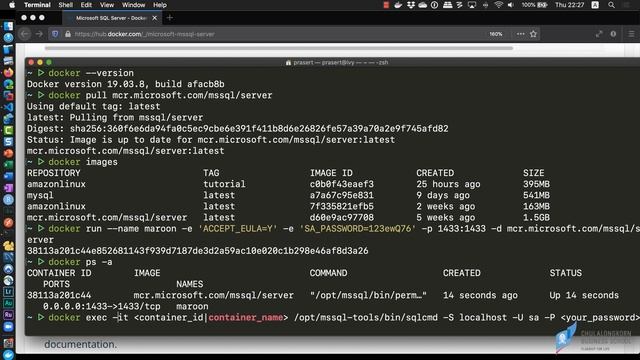
Task: Launch Adobe Audition (Au) from the dock
Action: point(8,303)
